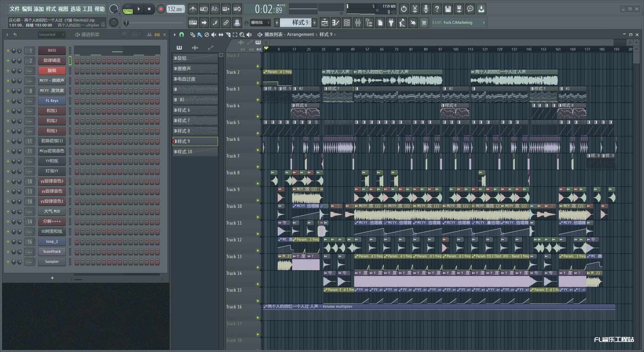The image size is (644, 352).
Task: Open the 帮助 menu
Action: [99, 9]
